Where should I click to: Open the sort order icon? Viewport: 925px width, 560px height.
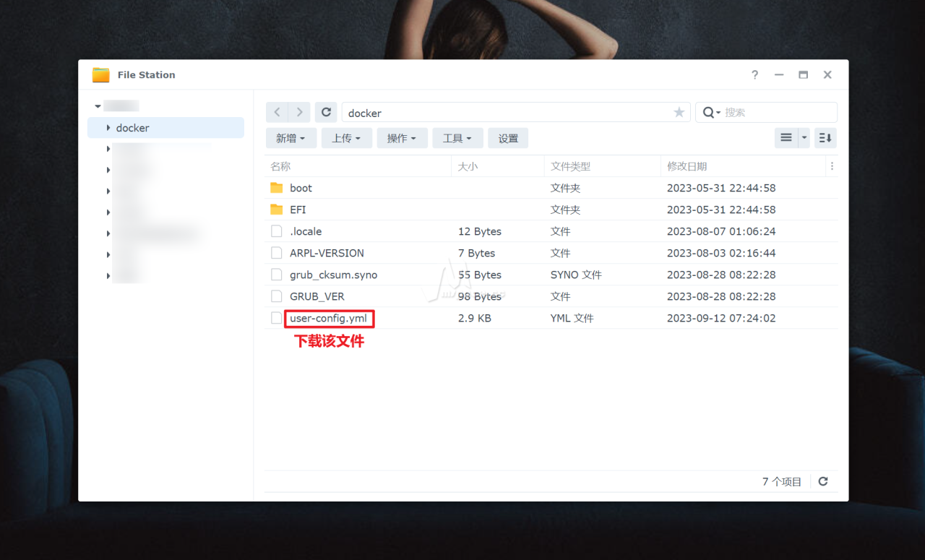825,137
